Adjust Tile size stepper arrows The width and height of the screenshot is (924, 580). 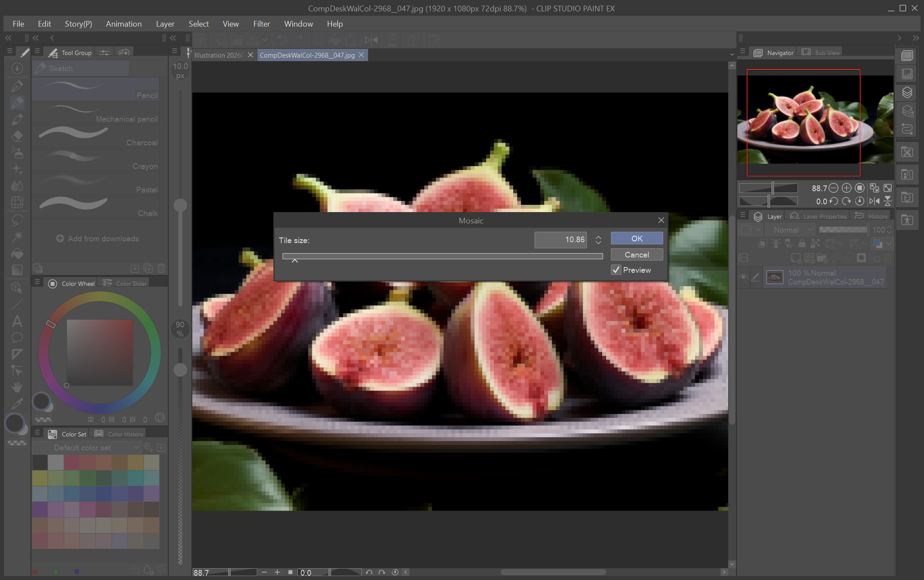598,240
